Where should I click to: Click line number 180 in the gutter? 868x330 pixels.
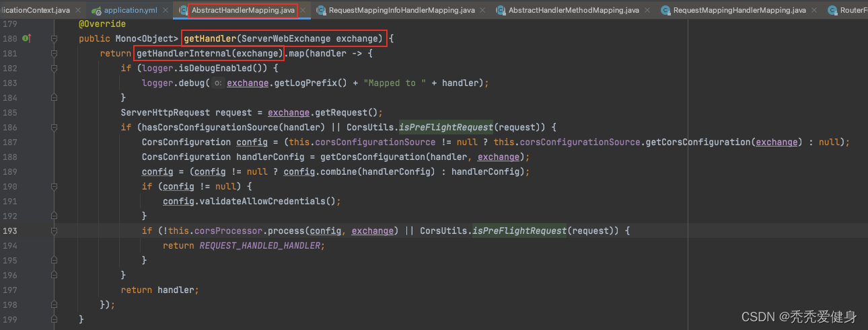click(x=10, y=39)
